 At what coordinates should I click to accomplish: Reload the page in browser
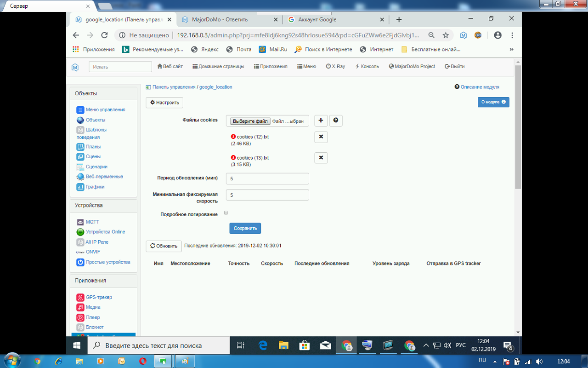click(104, 35)
